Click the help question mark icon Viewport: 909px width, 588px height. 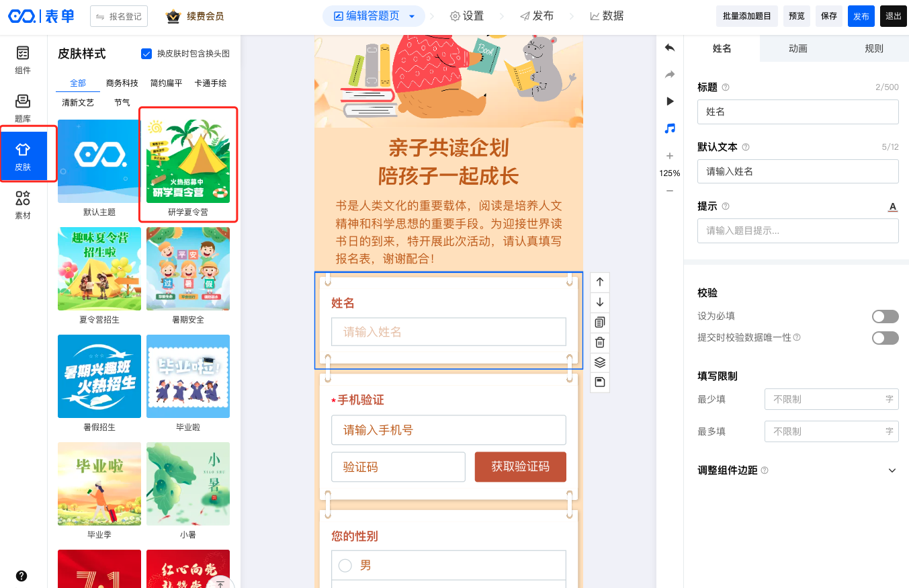pos(21,576)
